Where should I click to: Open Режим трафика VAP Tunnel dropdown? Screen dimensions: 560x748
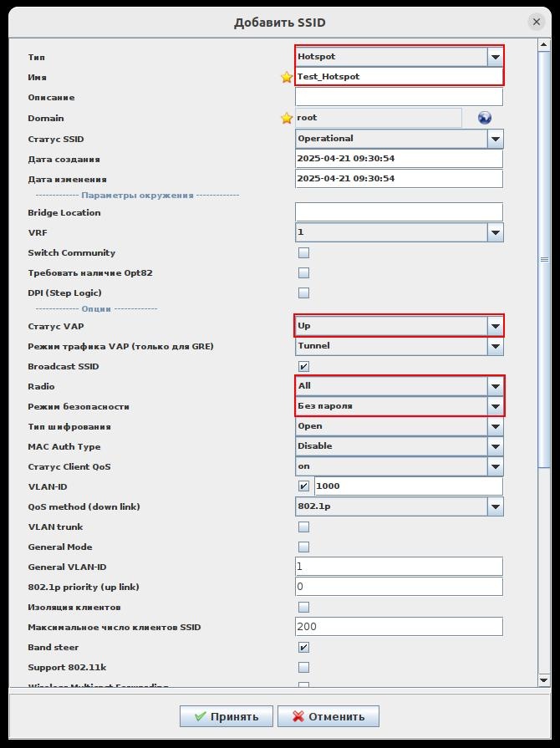400,346
